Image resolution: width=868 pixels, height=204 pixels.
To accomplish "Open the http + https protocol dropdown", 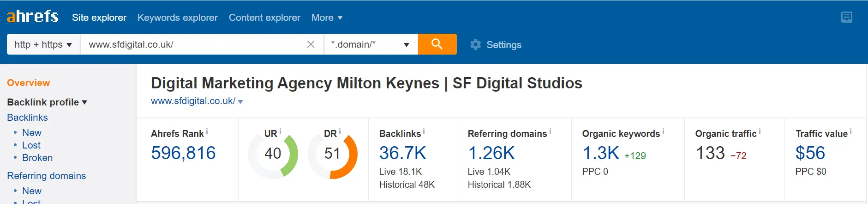I will (44, 44).
